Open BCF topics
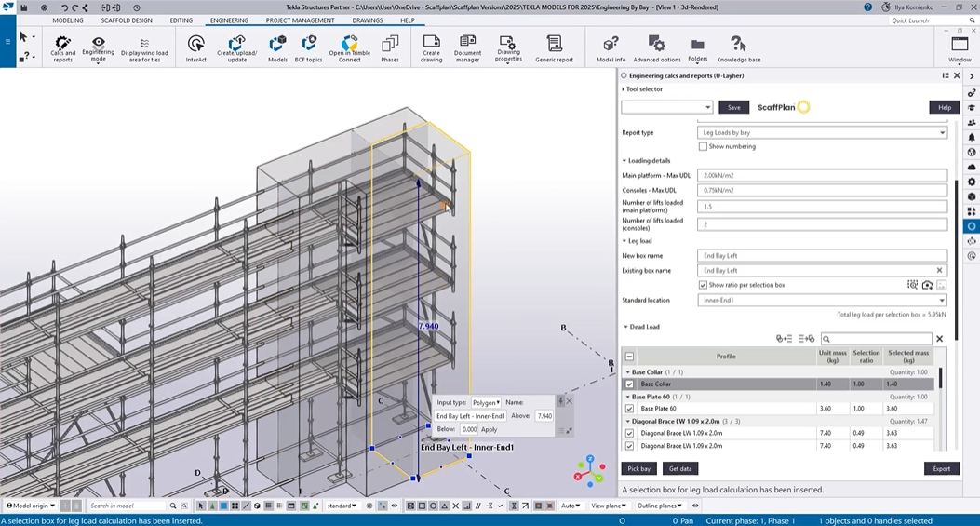 point(308,48)
